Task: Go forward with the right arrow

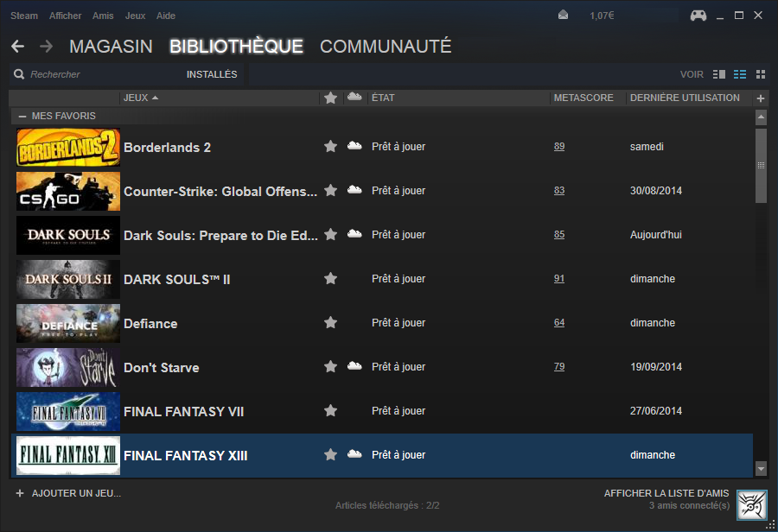Action: tap(46, 46)
